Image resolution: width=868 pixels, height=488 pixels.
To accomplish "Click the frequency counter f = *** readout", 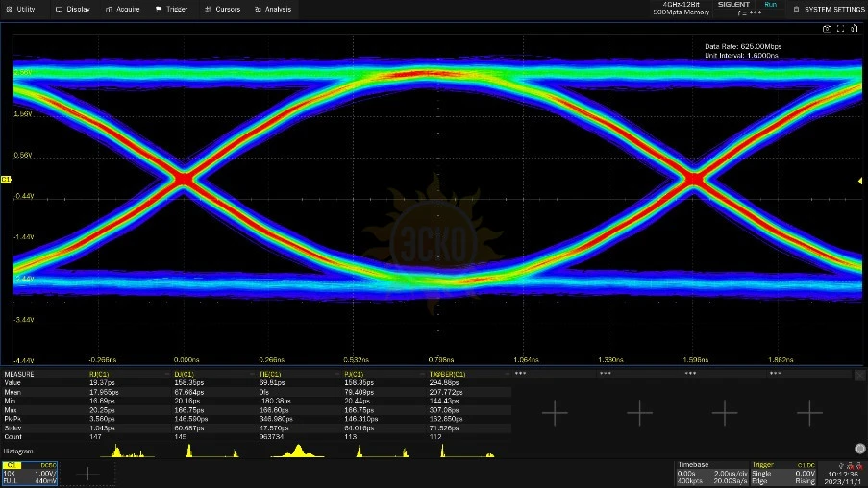I will 750,12.
